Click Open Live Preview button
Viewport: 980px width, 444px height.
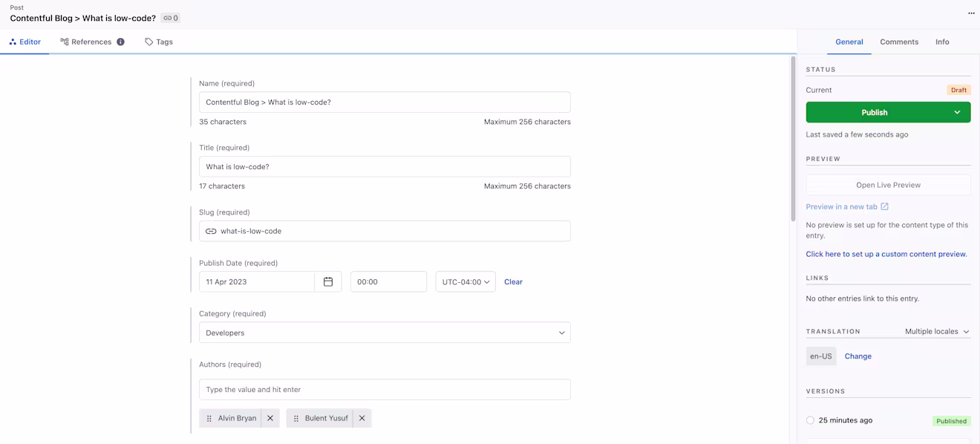[888, 185]
